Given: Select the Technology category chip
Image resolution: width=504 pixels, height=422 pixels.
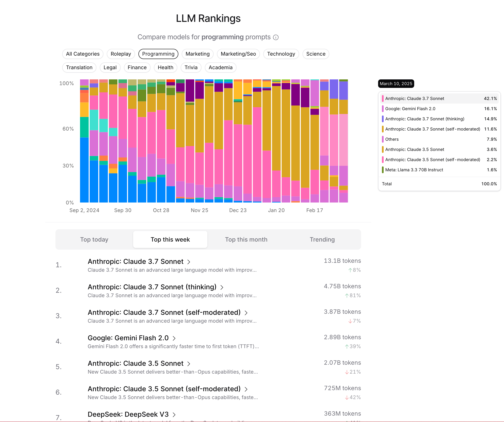Looking at the screenshot, I should click(281, 54).
